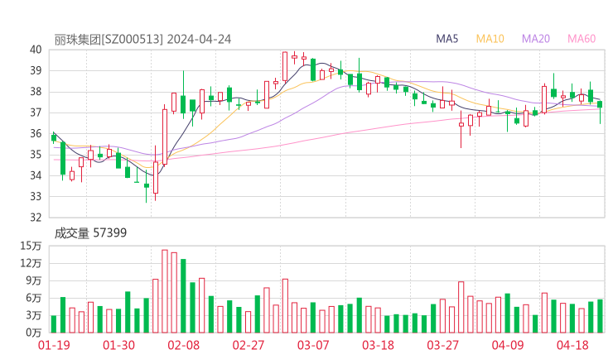Screen dimensions: 613x364
Task: Click the 35 price axis label
Action: click(x=36, y=155)
